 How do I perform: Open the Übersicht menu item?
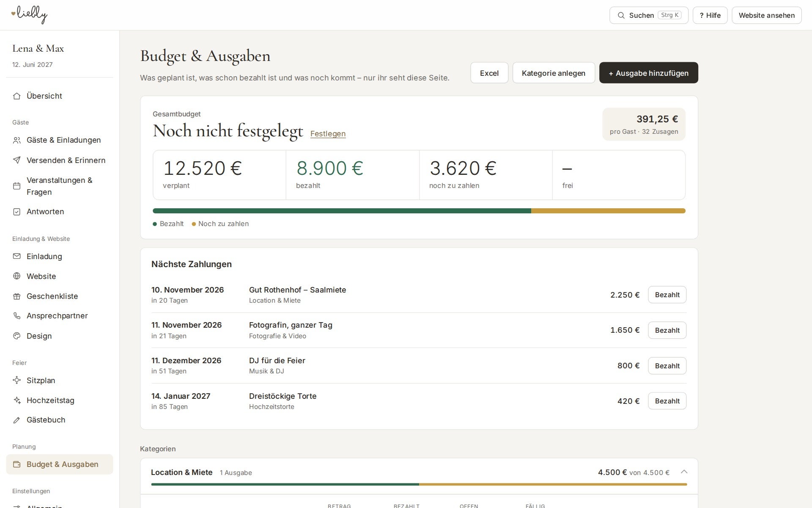(x=60, y=96)
